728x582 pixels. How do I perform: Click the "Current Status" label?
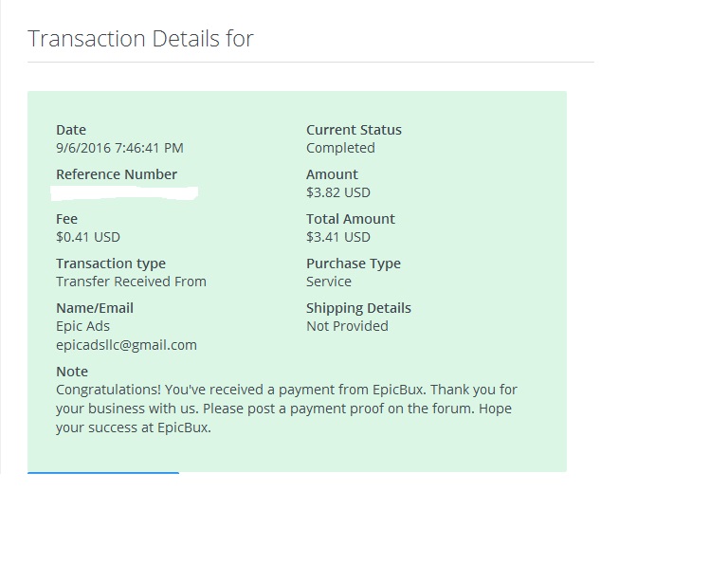(x=354, y=130)
